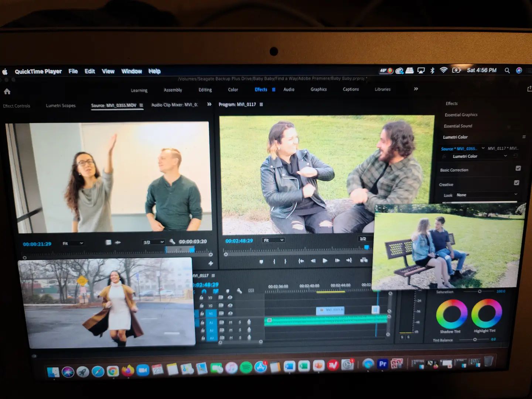Go to the Premiere Home screen icon
The image size is (532, 399).
coord(7,91)
